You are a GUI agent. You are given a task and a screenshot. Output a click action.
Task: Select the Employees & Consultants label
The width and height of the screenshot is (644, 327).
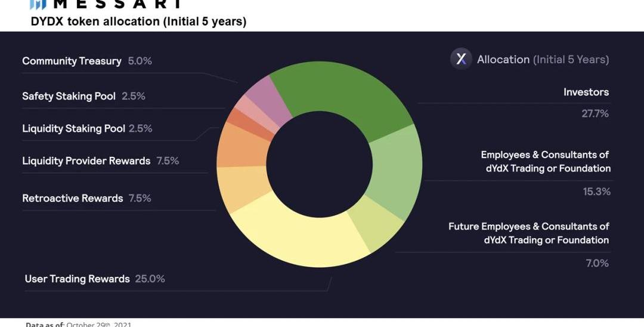click(x=546, y=162)
